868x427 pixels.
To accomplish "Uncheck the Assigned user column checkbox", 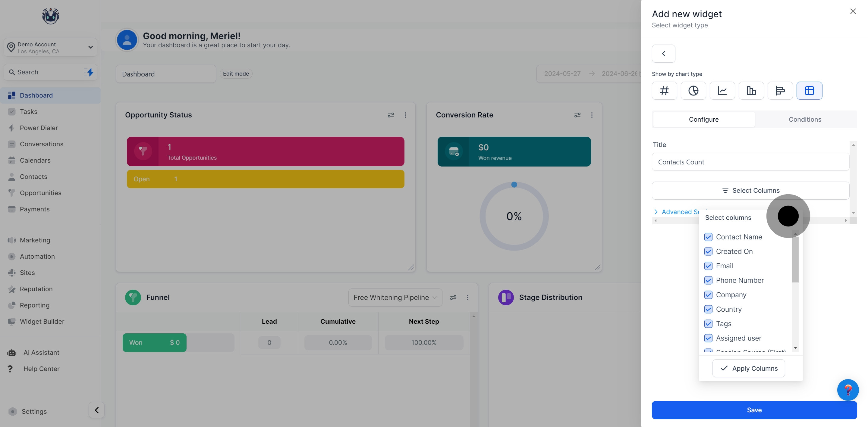I will coord(708,338).
